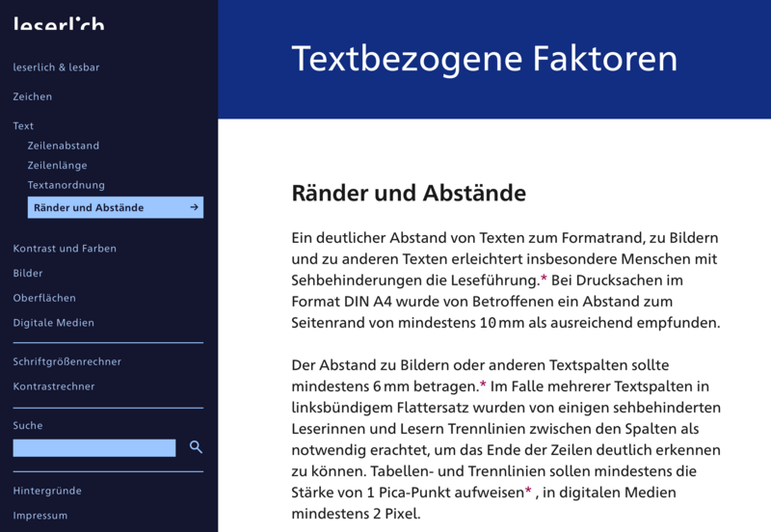Navigate to Textanordnung
Image resolution: width=771 pixels, height=532 pixels.
[66, 185]
